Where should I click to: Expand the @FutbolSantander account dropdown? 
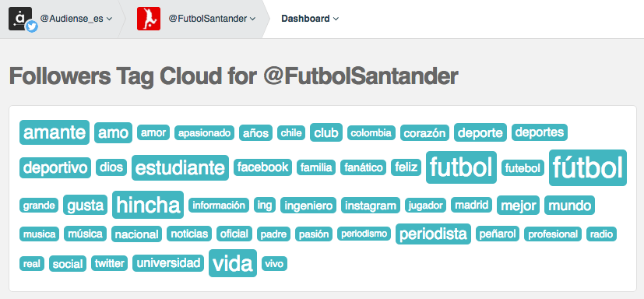click(x=212, y=19)
